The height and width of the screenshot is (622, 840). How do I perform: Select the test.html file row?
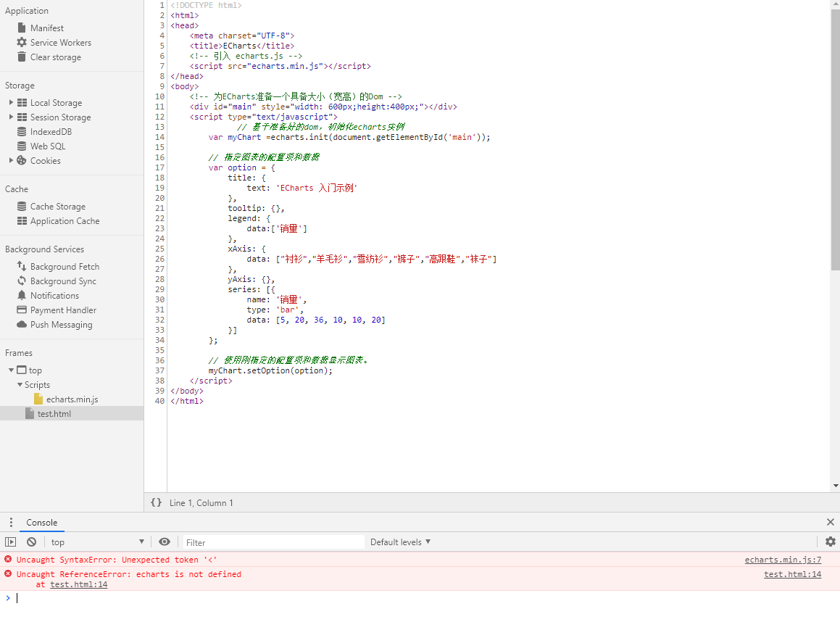click(x=72, y=413)
